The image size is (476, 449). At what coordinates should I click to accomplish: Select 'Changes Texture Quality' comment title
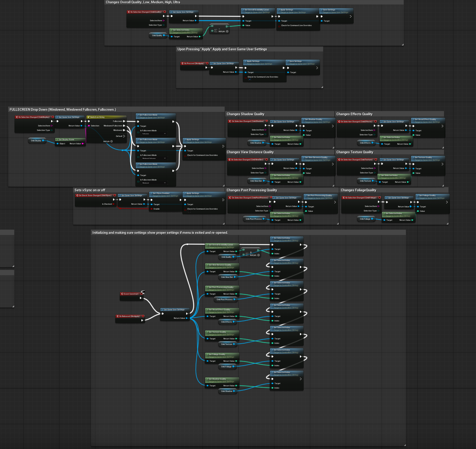[x=355, y=152]
